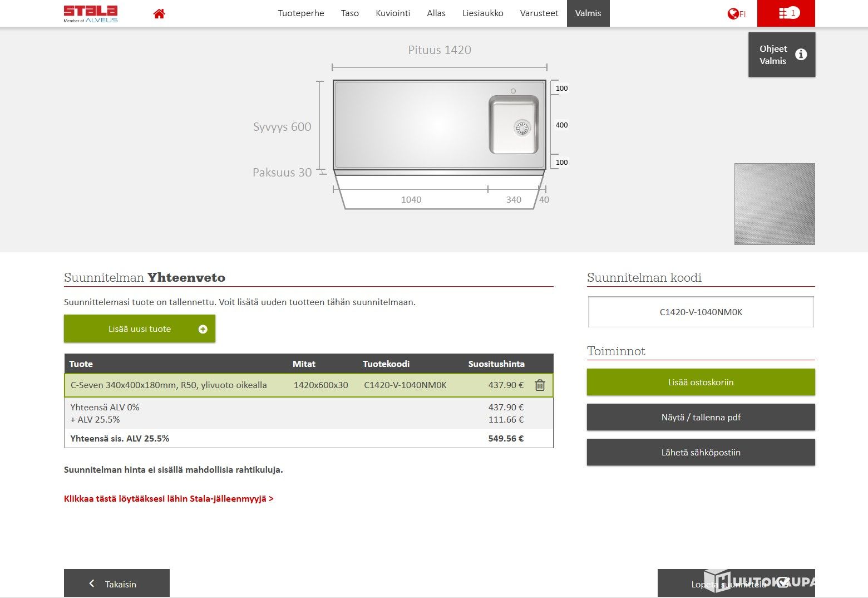This screenshot has width=868, height=598.
Task: Delete the C-Seven product with trash icon
Action: (540, 385)
